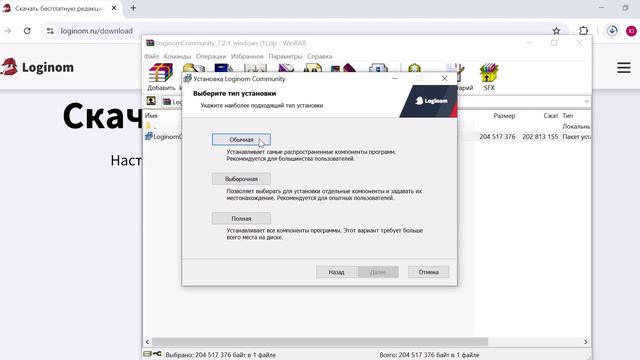Open the Команды menu in WinRAR

(177, 56)
